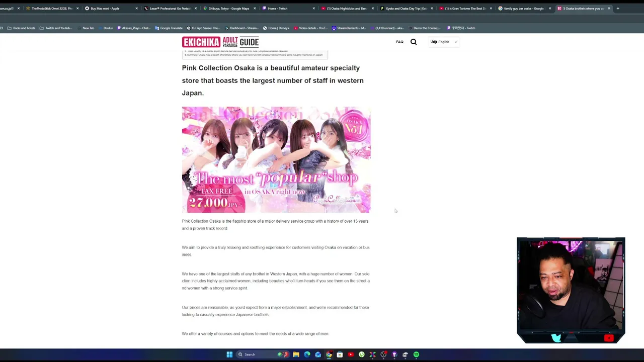This screenshot has width=644, height=362.
Task: Click the site search magnifier icon
Action: pyautogui.click(x=414, y=42)
